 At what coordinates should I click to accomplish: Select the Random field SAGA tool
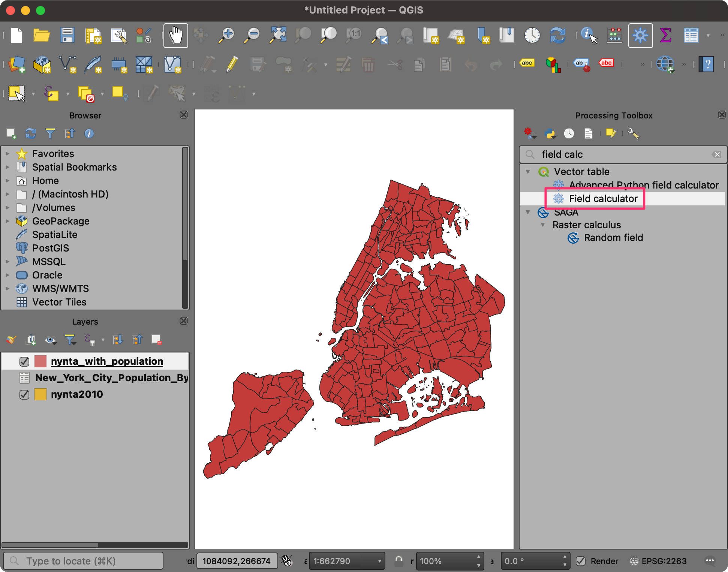pyautogui.click(x=613, y=238)
